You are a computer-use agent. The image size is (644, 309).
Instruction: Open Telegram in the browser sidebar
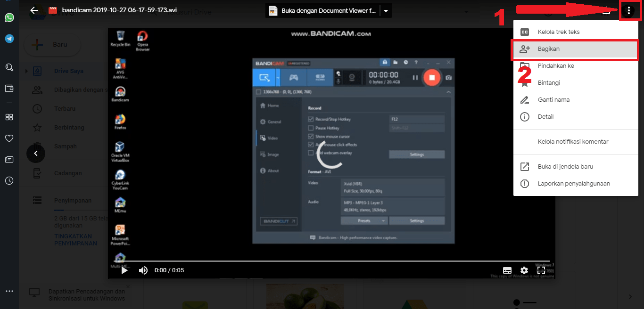click(x=9, y=39)
